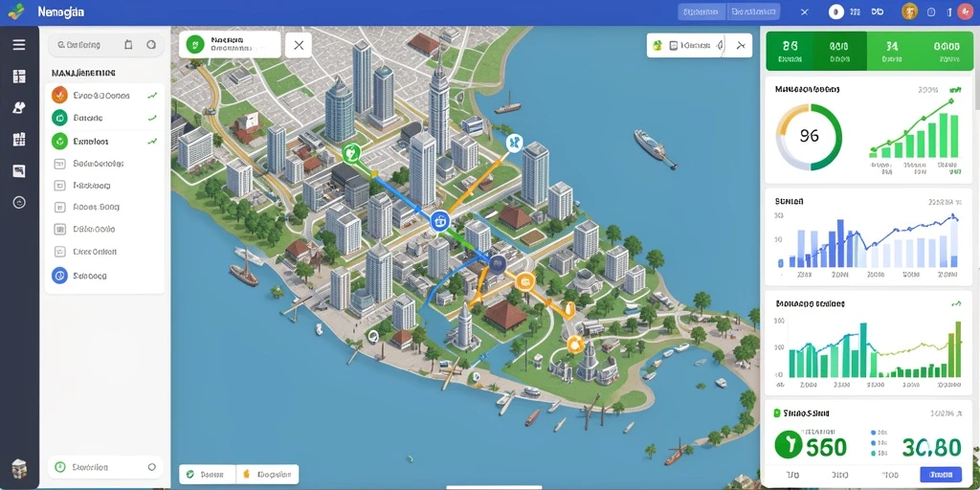Open the gold avatar in the top bar
Viewport: 980px width, 490px height.
pyautogui.click(x=910, y=11)
